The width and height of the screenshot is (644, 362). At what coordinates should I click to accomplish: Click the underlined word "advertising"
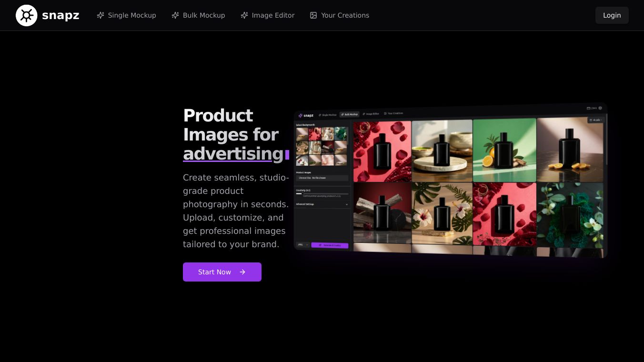coord(233,153)
